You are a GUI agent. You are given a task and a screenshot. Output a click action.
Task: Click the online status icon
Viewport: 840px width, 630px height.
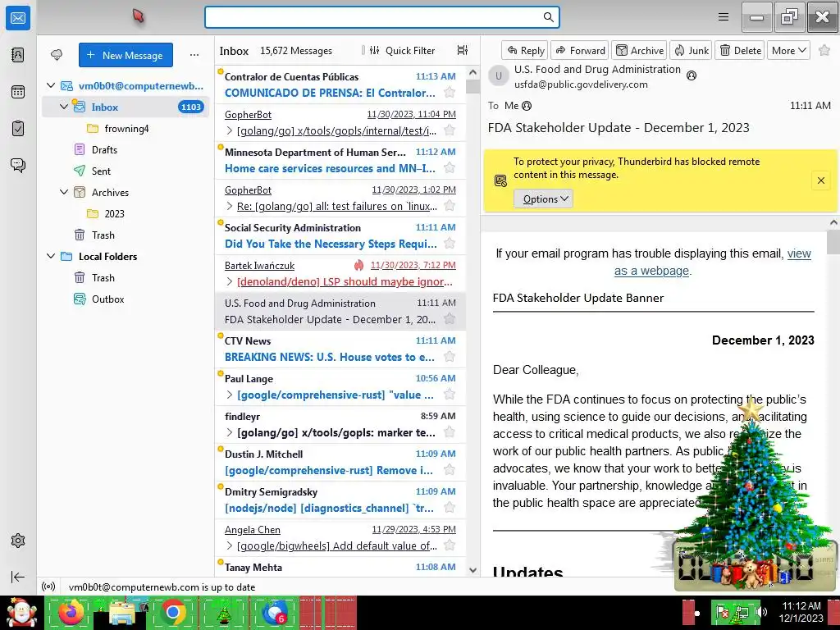48,587
